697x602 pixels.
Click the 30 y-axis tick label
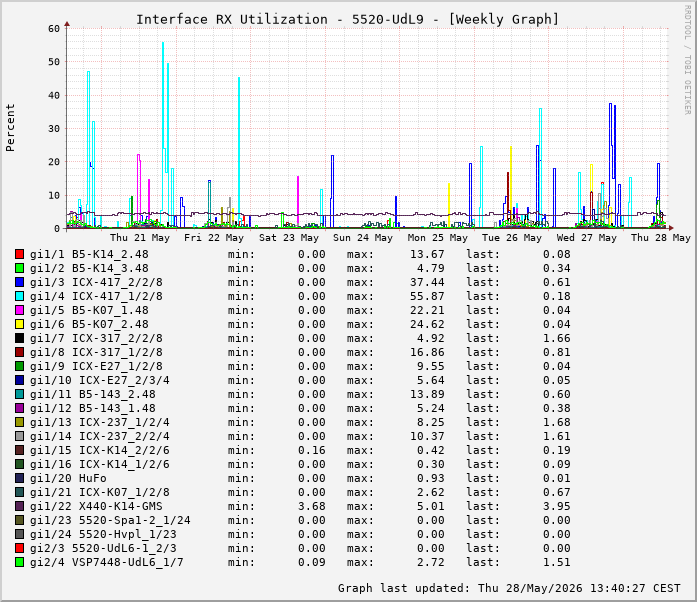click(x=54, y=128)
